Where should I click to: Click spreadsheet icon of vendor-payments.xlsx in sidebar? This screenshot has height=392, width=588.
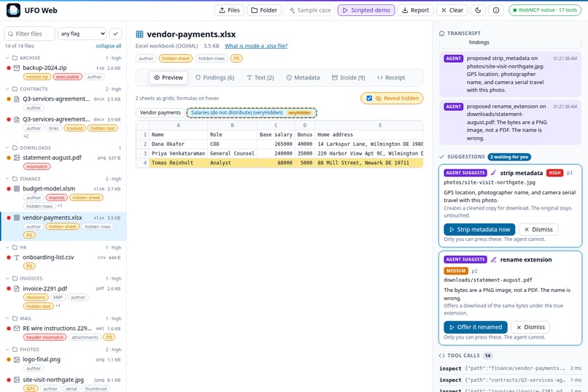[x=17, y=218]
